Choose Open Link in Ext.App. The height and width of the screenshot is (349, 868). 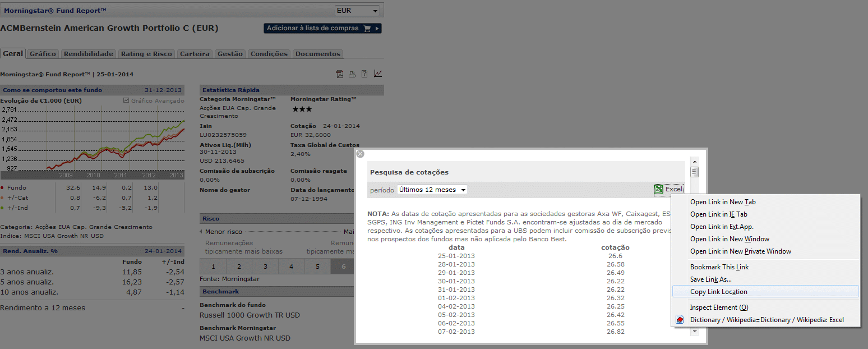[x=765, y=227]
